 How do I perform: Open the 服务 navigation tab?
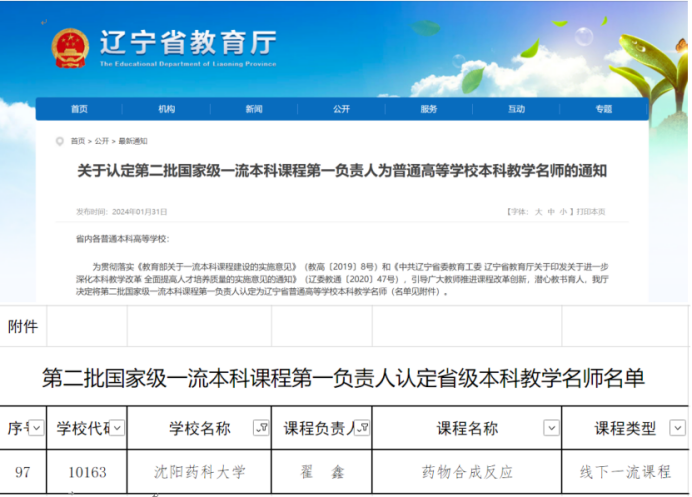point(429,109)
